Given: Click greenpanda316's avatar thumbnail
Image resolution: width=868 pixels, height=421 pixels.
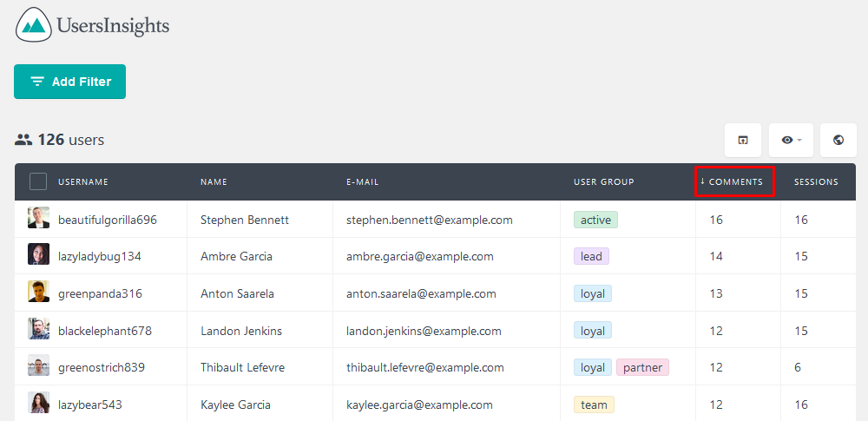Looking at the screenshot, I should [x=39, y=292].
